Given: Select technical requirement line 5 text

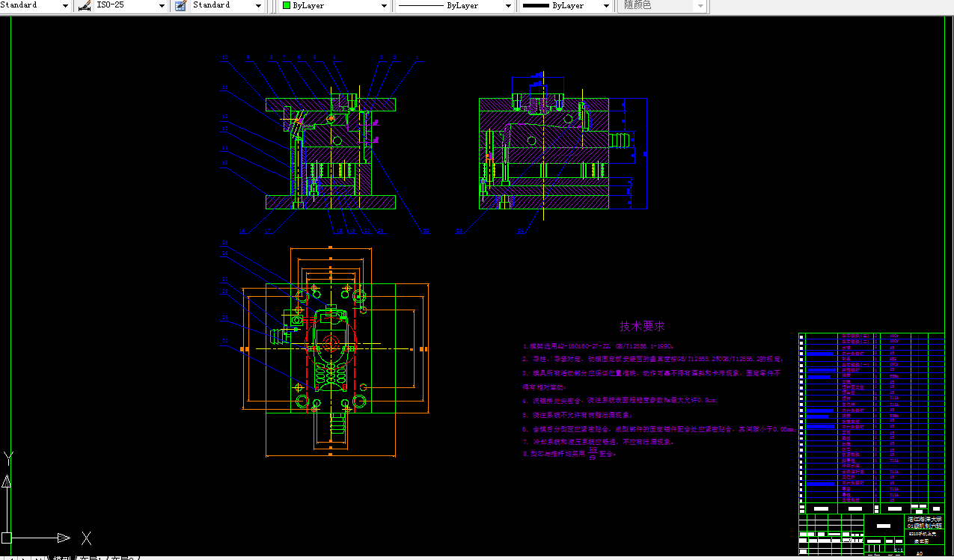Looking at the screenshot, I should click(x=578, y=414).
